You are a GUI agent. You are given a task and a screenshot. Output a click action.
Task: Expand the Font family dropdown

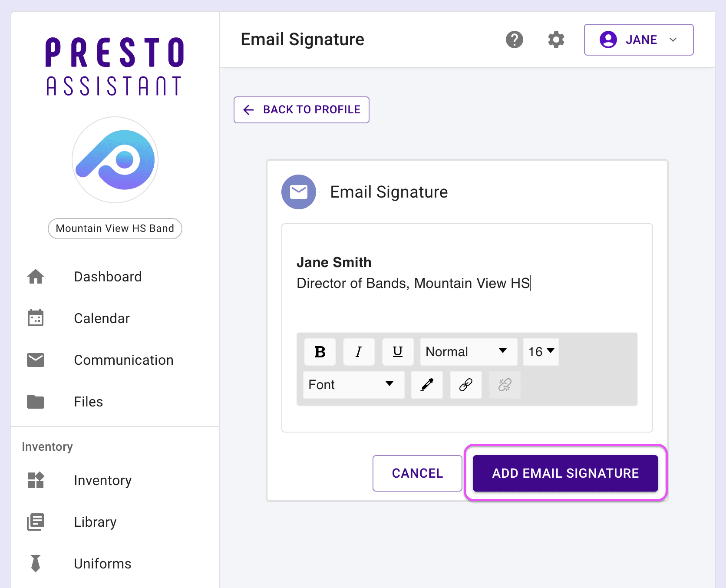pyautogui.click(x=353, y=385)
